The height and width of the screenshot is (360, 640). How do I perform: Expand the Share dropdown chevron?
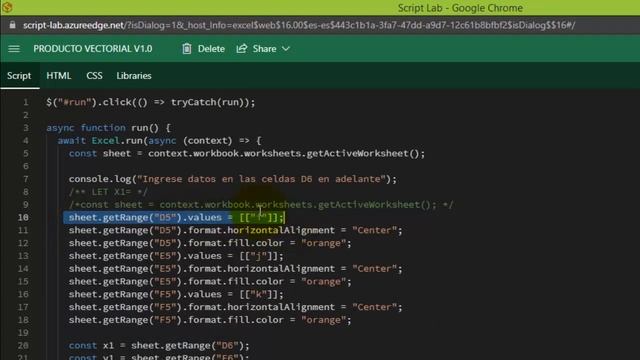pos(286,49)
